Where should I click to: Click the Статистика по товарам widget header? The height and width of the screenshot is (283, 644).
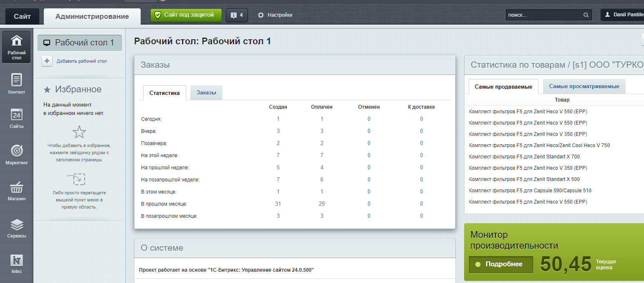[554, 65]
